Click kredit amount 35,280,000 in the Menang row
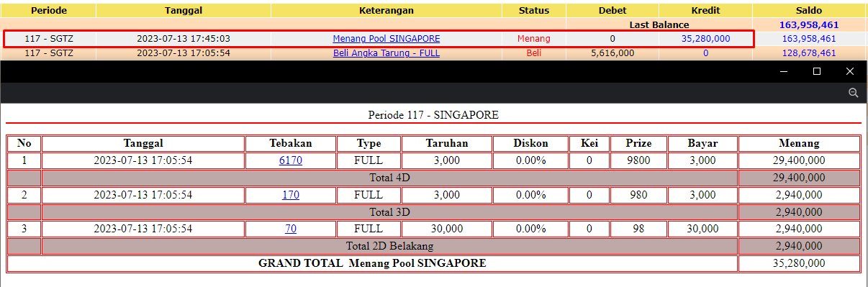868x287 pixels. [x=706, y=39]
